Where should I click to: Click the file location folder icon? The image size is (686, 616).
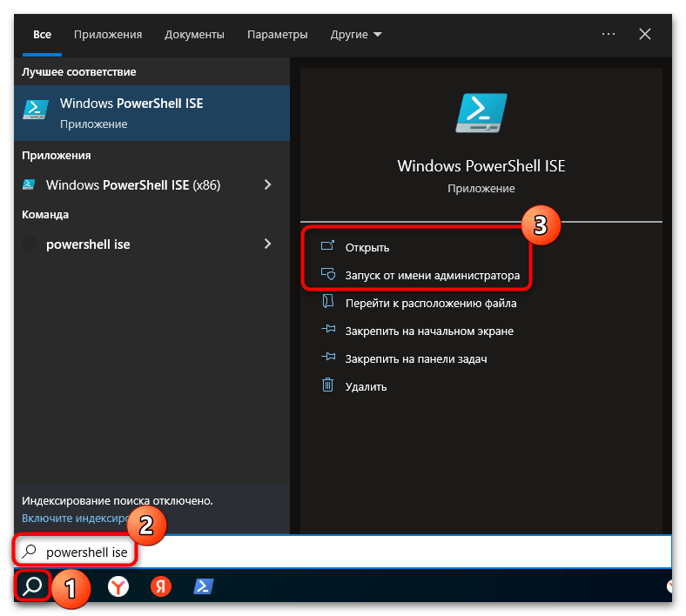(328, 301)
